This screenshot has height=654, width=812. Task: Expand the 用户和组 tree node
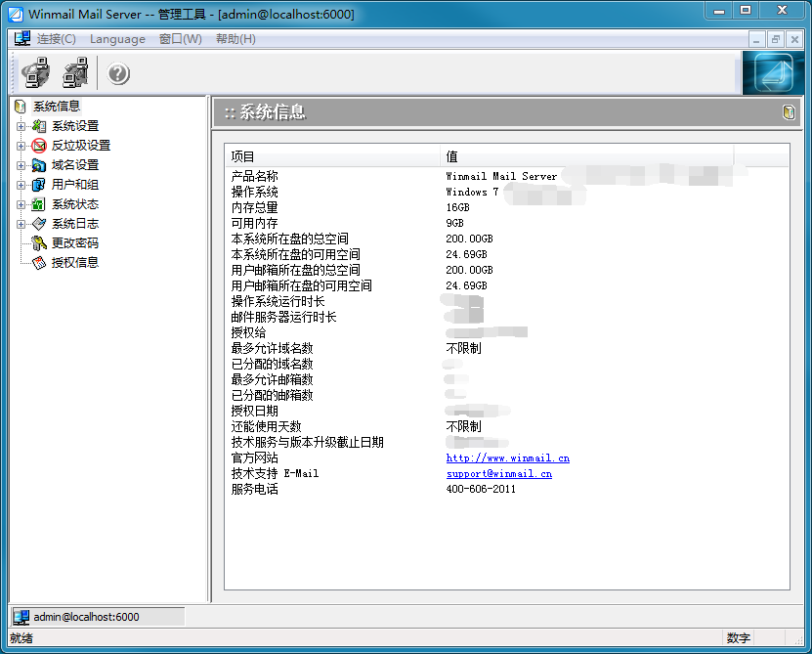(21, 185)
